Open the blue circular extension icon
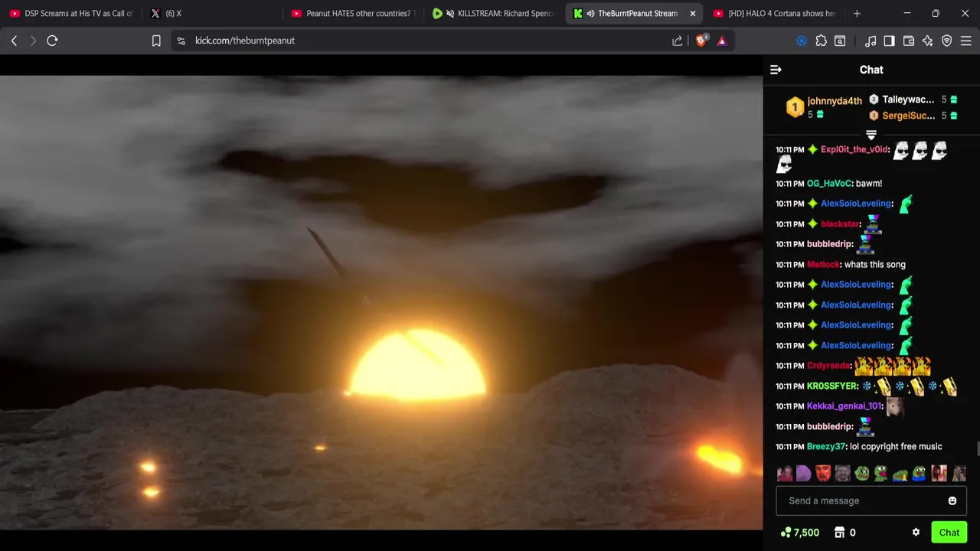Viewport: 980px width, 551px height. point(802,41)
